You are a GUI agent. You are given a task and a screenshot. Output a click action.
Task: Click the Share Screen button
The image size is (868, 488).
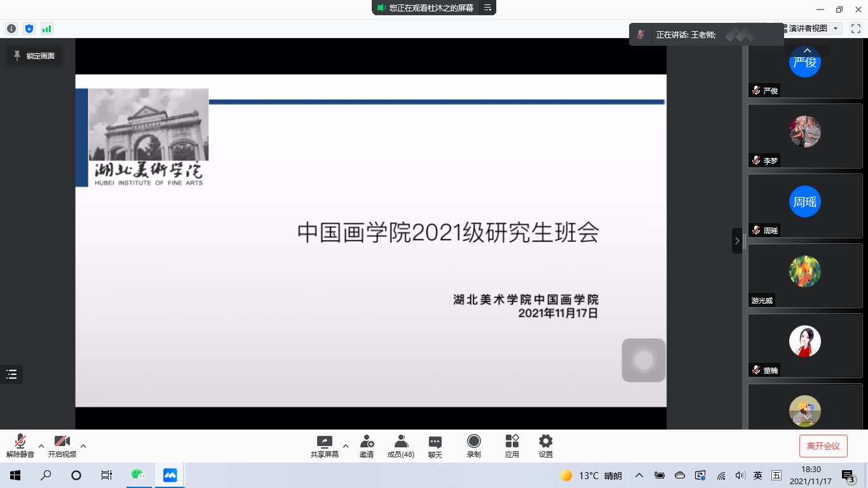pos(324,445)
